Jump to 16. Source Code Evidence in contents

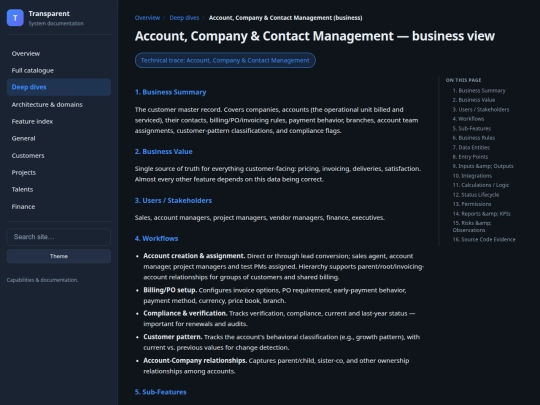click(484, 239)
